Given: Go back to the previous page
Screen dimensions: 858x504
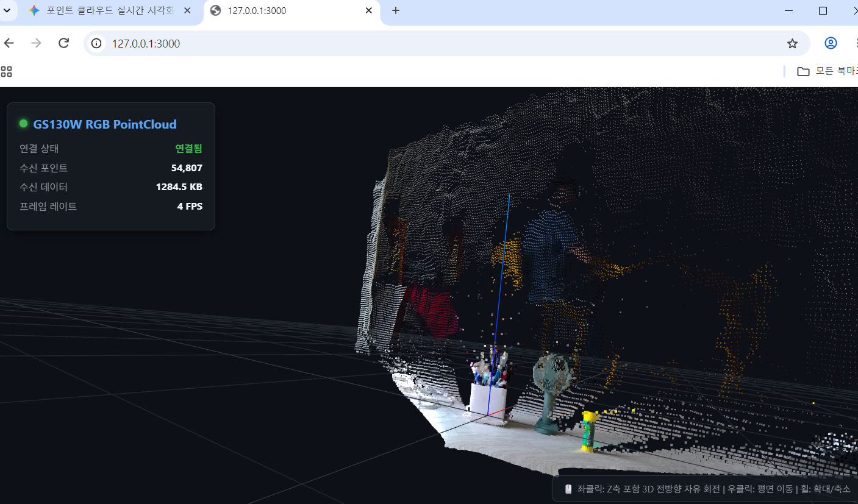Looking at the screenshot, I should point(9,43).
